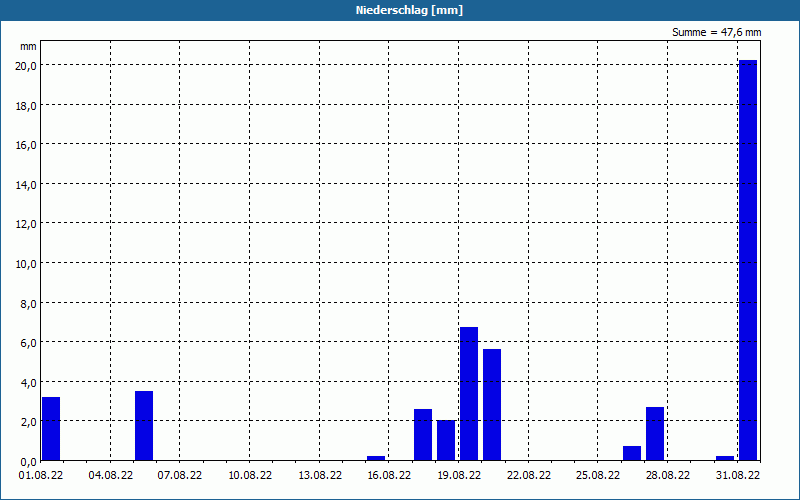Image resolution: width=800 pixels, height=500 pixels.
Task: Click the '07.08.22' date label
Action: coord(180,476)
